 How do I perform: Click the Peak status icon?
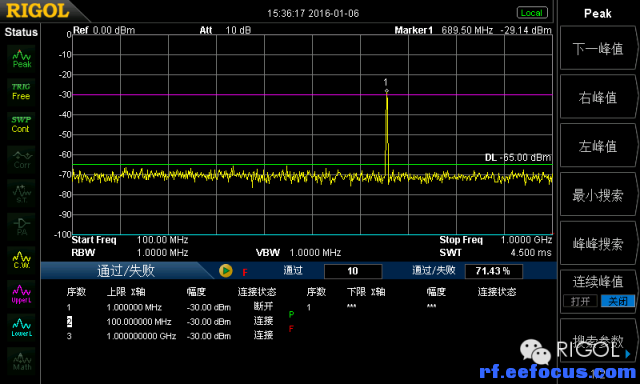[21, 58]
